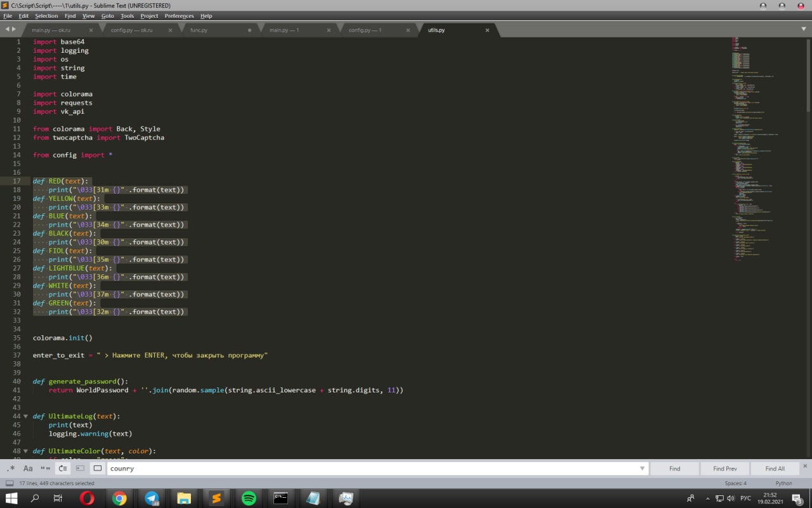Open Command Prompt from taskbar
The width and height of the screenshot is (812, 508).
(281, 498)
